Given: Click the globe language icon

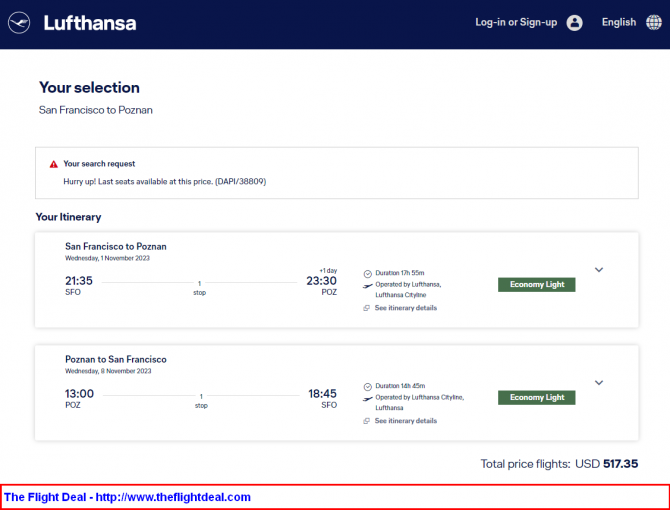Looking at the screenshot, I should coord(654,23).
